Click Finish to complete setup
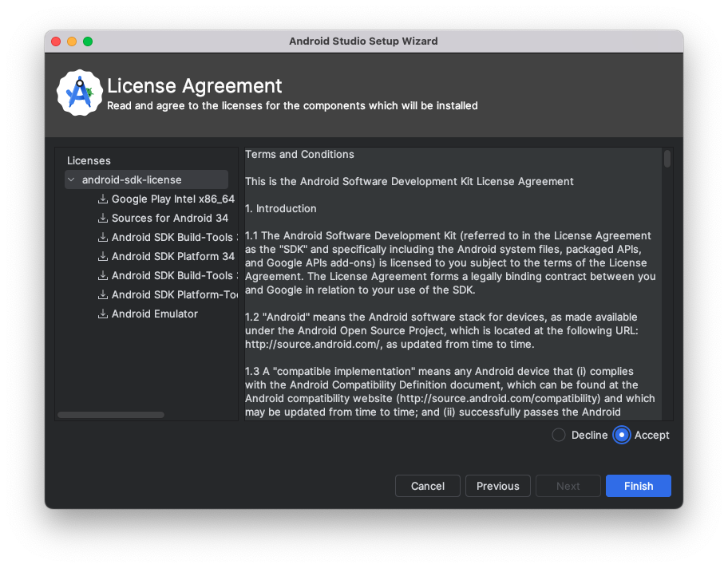The height and width of the screenshot is (568, 728). point(639,486)
